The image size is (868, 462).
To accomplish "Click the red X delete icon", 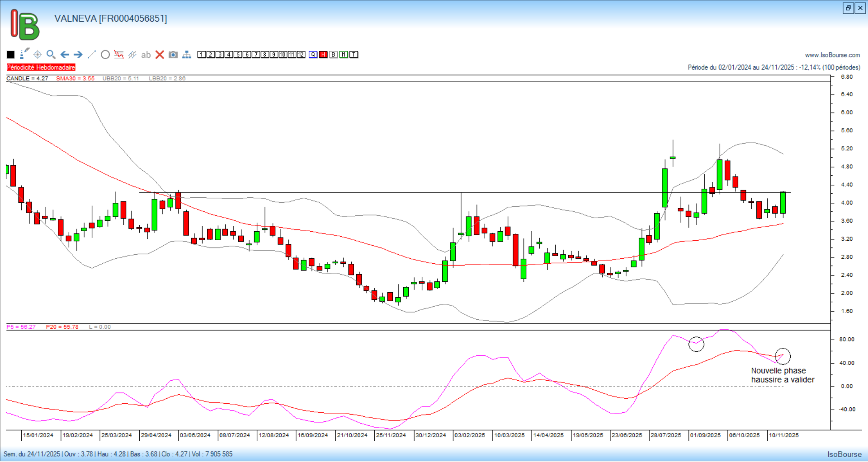I will pyautogui.click(x=160, y=55).
